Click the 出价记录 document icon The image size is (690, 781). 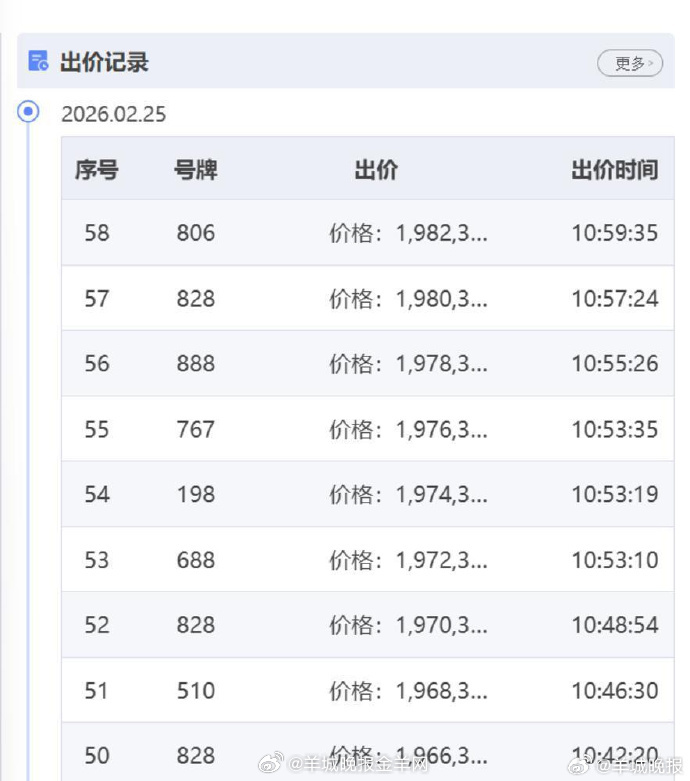tap(39, 62)
